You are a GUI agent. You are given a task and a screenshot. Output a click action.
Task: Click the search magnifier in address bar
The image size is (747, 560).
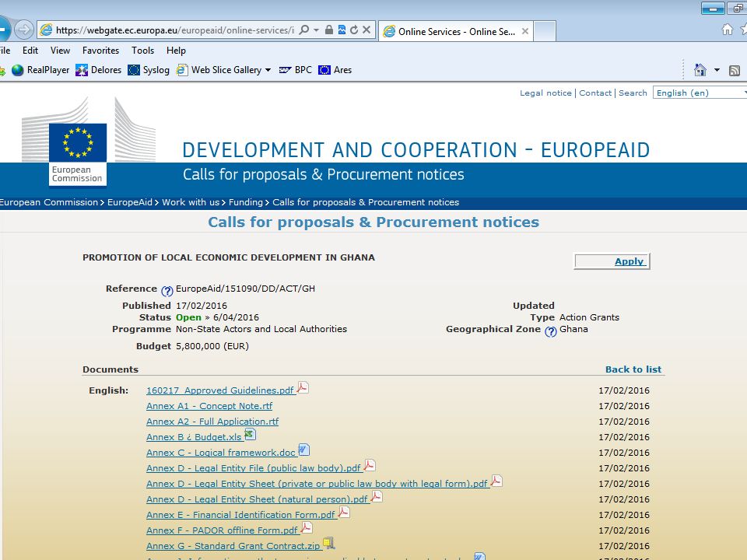pyautogui.click(x=304, y=30)
